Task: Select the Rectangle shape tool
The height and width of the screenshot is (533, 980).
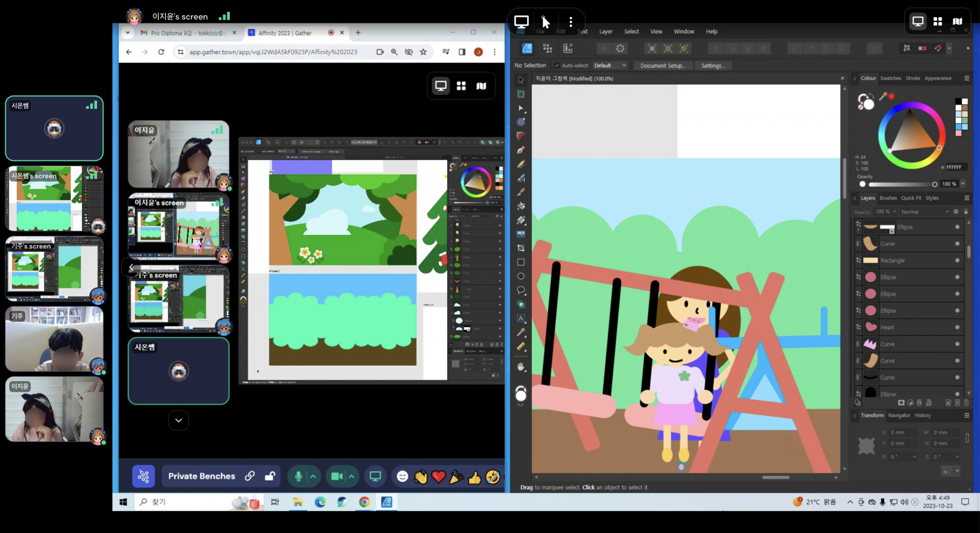Action: coord(521,262)
